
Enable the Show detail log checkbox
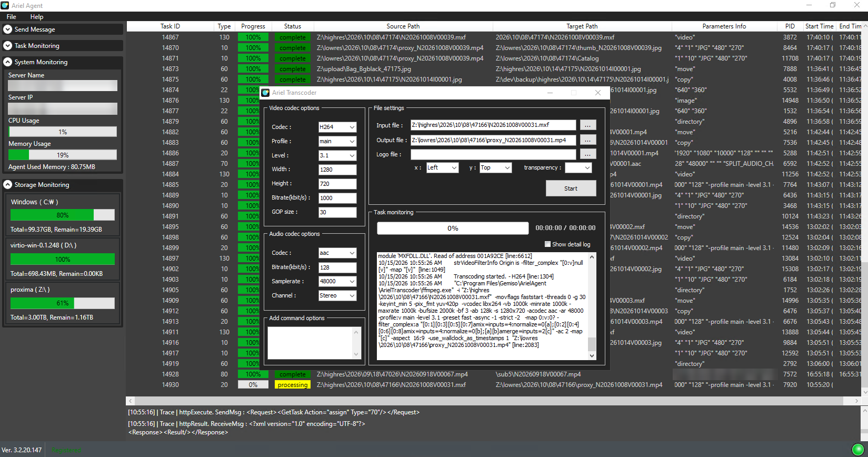[x=547, y=244]
